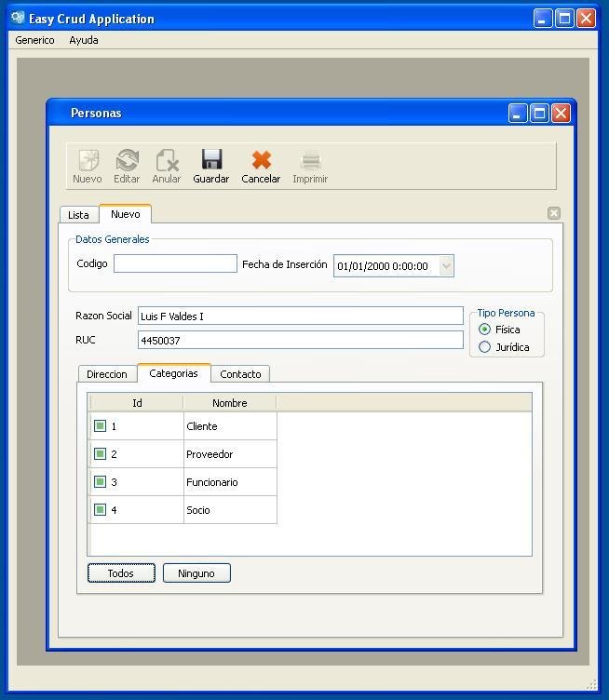Sort by the Nombre column header
609x700 pixels.
(x=230, y=403)
